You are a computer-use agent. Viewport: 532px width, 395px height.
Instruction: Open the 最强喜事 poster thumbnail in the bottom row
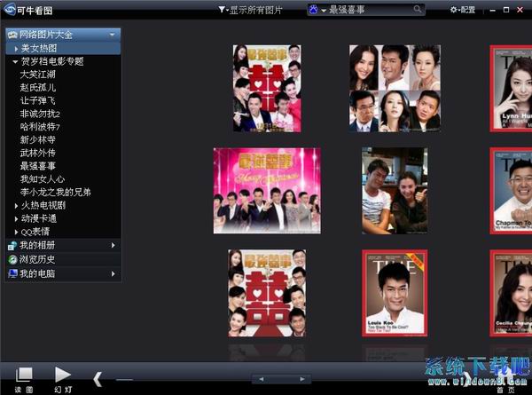pos(267,293)
